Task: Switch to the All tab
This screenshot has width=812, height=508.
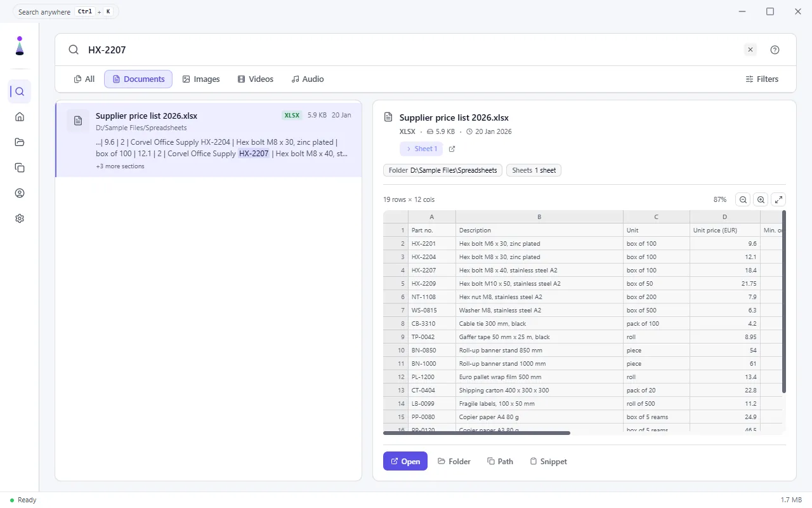Action: [84, 79]
